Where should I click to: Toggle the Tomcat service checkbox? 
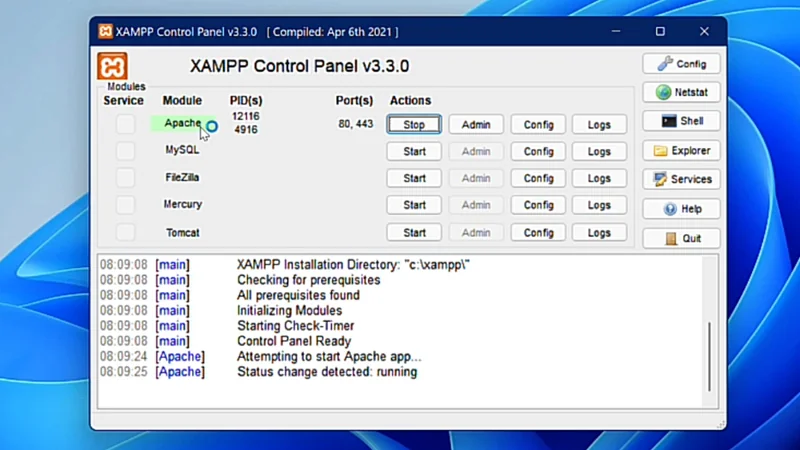[x=125, y=232]
